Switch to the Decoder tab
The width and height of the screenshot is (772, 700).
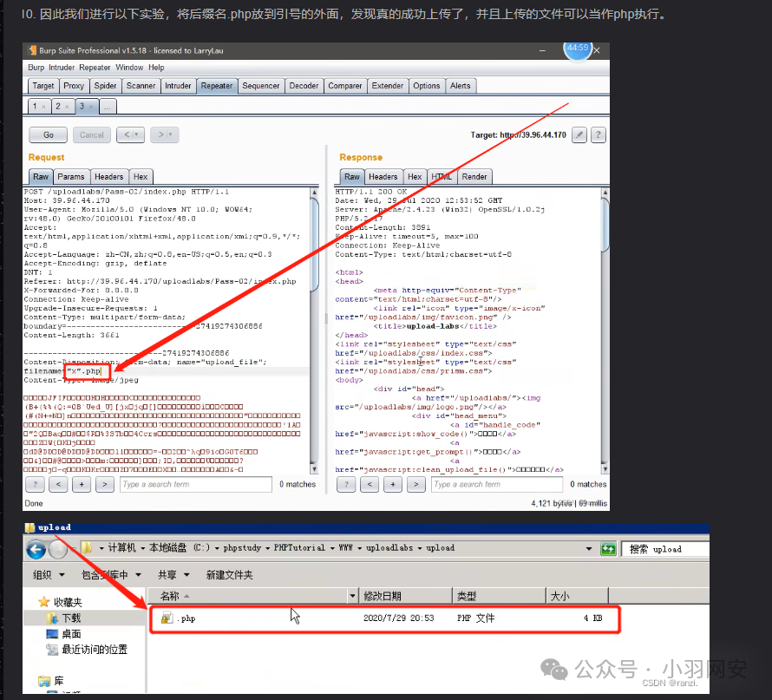point(304,86)
